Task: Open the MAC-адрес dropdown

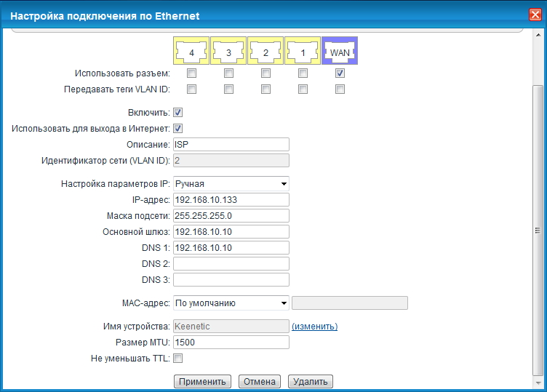Action: [231, 303]
